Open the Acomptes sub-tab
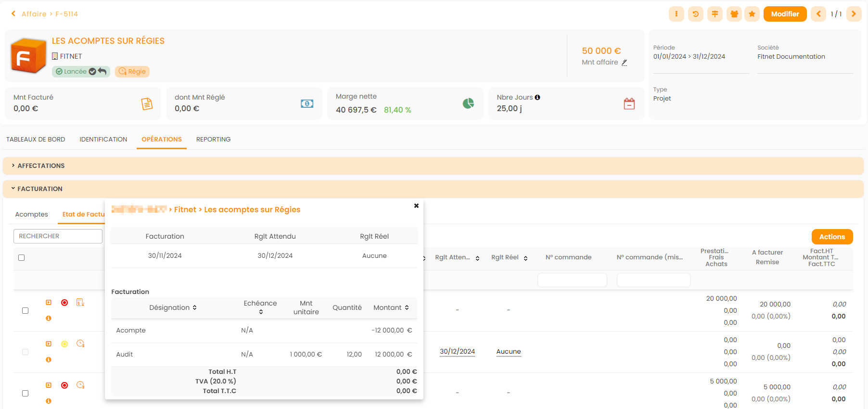 (32, 215)
